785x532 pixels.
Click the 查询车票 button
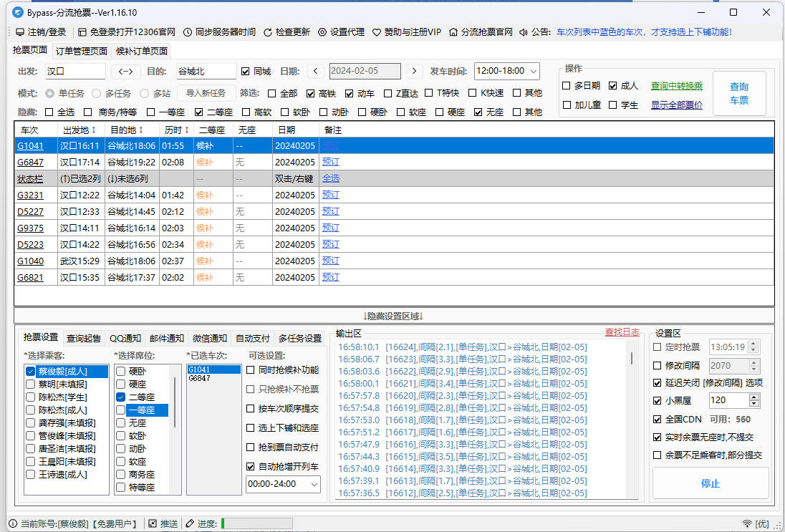tap(739, 94)
